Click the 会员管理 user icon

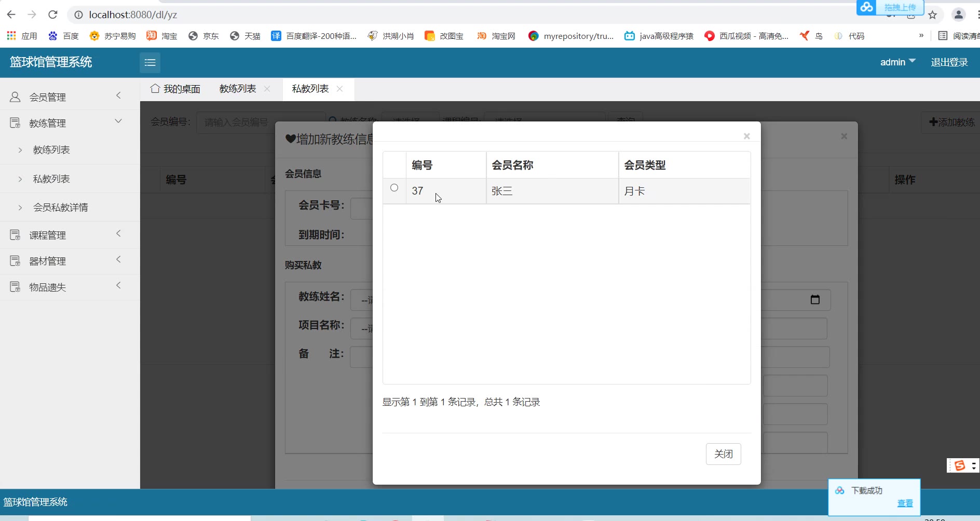(x=15, y=97)
